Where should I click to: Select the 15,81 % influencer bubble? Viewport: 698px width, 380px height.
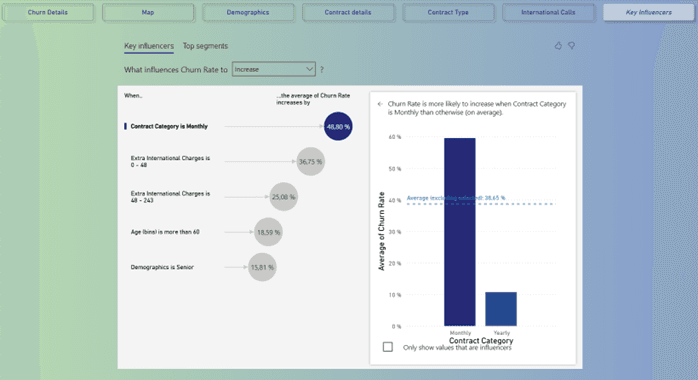point(262,267)
